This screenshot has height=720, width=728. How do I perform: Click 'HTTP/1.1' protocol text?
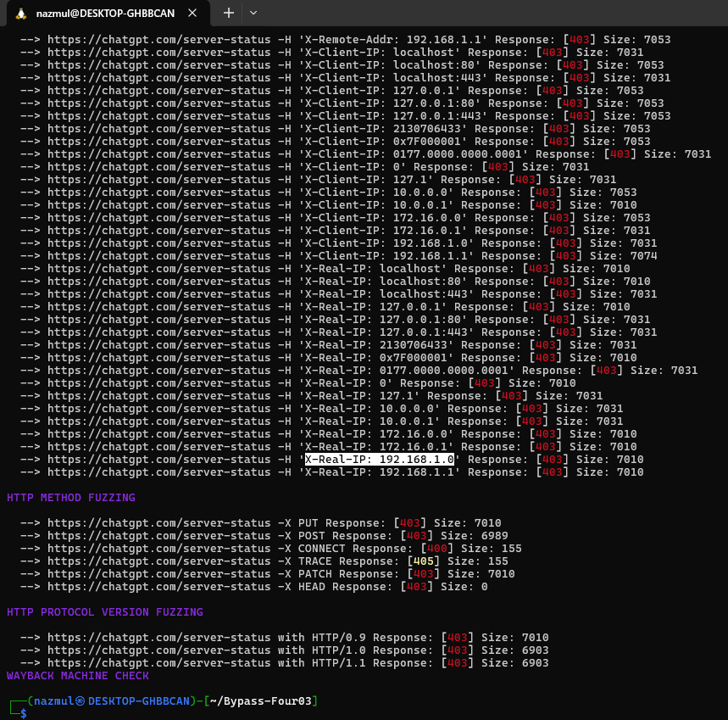pos(338,663)
